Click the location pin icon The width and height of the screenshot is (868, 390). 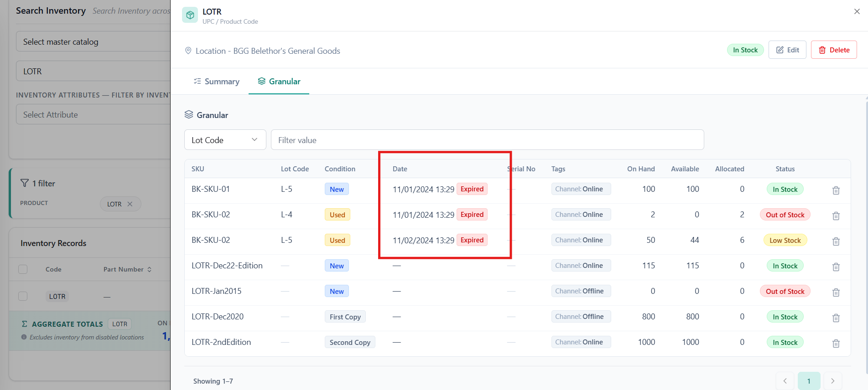(x=188, y=51)
